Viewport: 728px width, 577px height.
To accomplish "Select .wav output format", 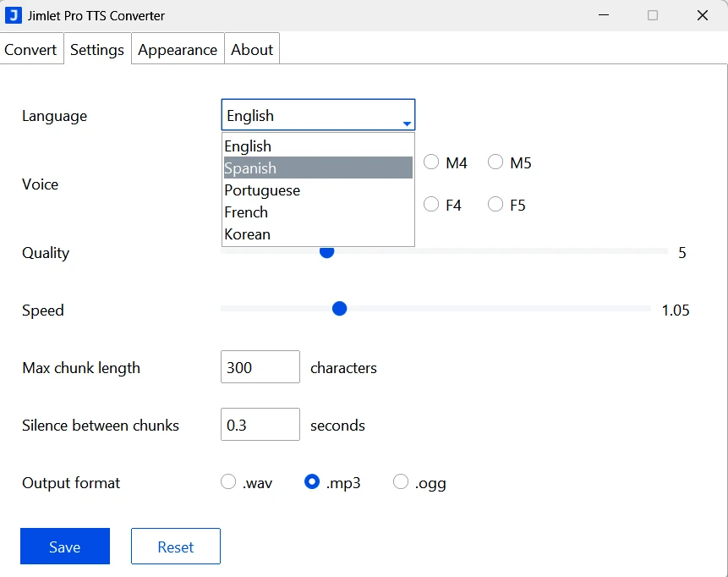I will pos(227,481).
